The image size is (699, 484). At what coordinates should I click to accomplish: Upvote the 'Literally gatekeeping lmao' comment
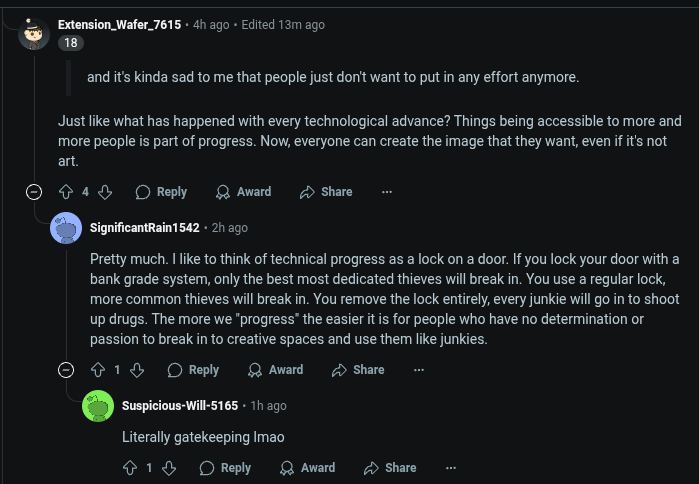click(x=130, y=468)
